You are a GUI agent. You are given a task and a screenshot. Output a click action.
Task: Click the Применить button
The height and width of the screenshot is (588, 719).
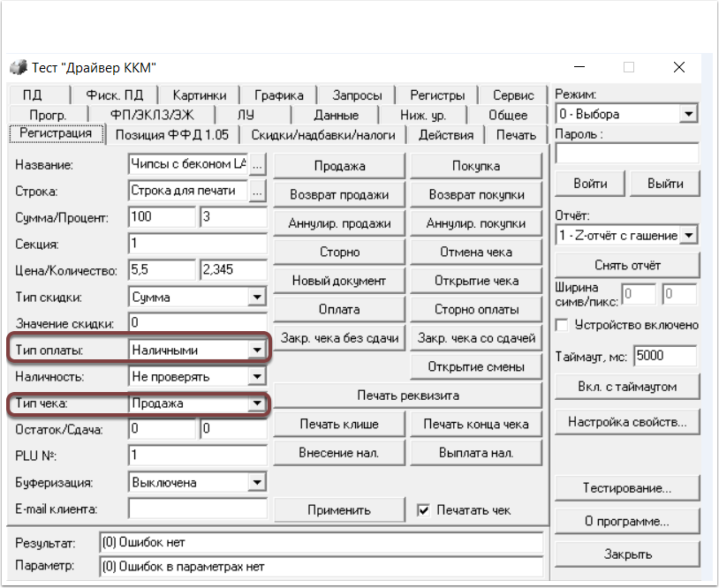[339, 510]
